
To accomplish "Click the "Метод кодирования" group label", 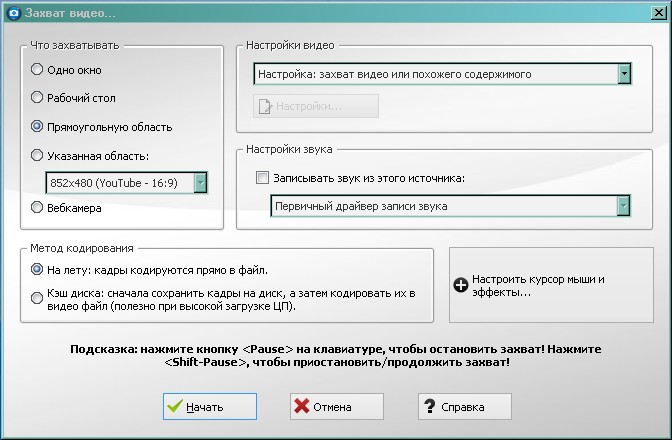I will [82, 248].
